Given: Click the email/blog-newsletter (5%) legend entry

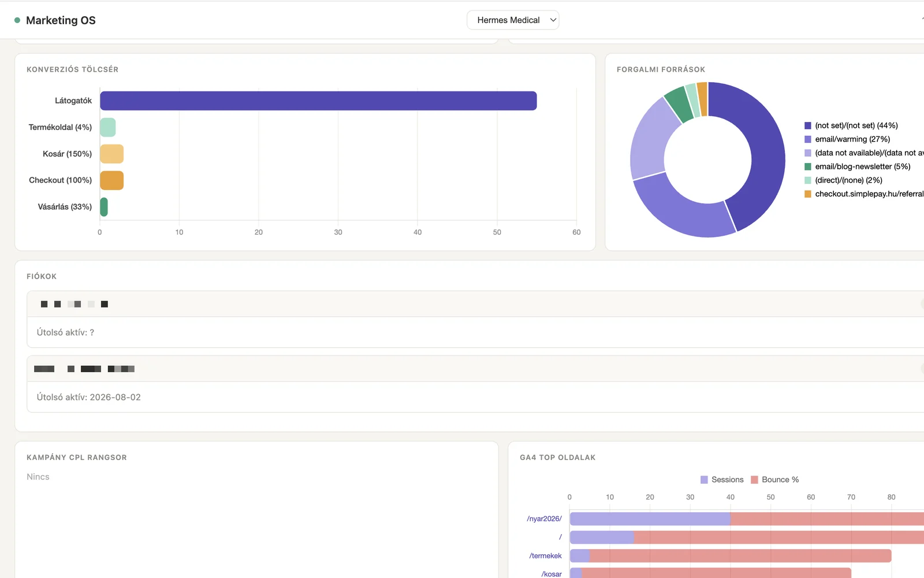Looking at the screenshot, I should [x=858, y=166].
